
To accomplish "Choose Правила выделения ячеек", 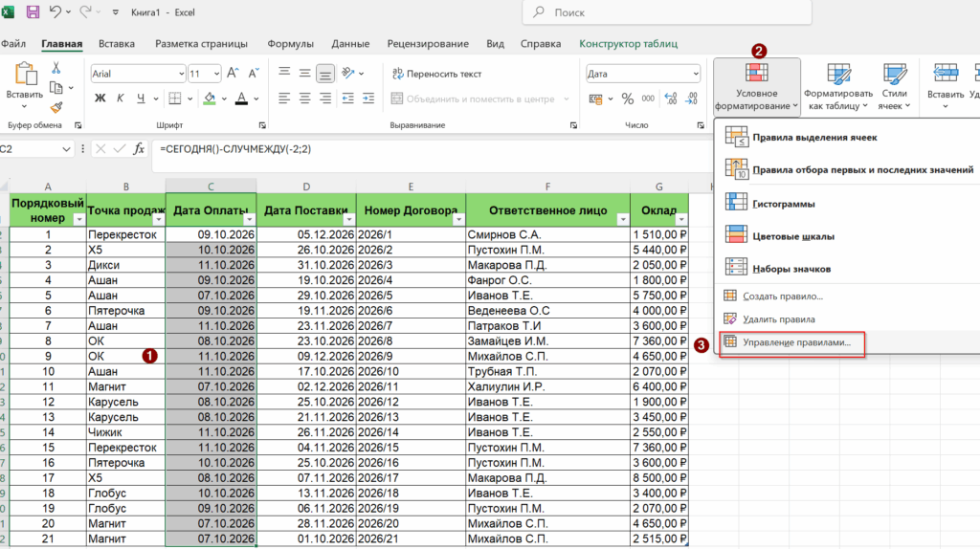I will click(846, 137).
